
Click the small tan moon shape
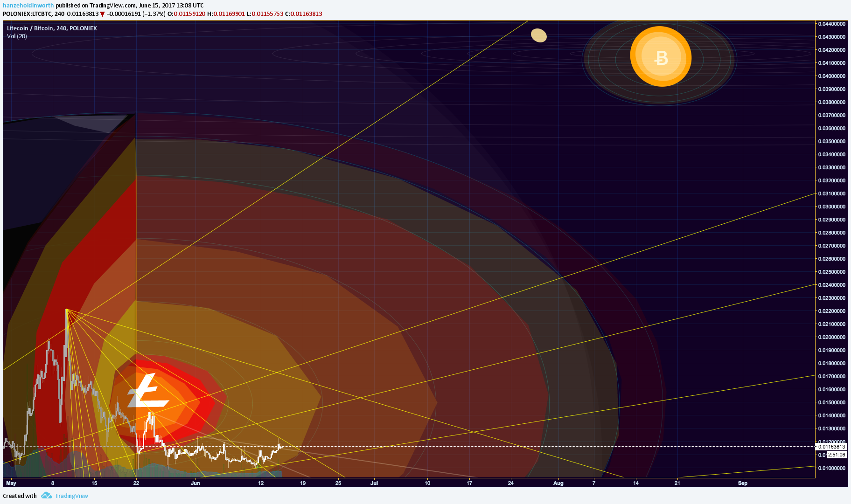point(539,35)
